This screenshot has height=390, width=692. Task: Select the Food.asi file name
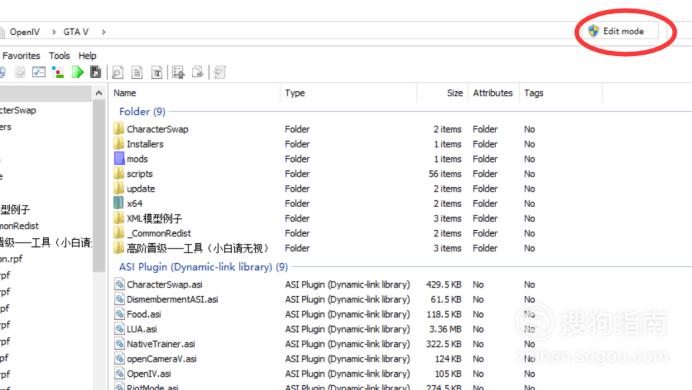click(x=144, y=315)
